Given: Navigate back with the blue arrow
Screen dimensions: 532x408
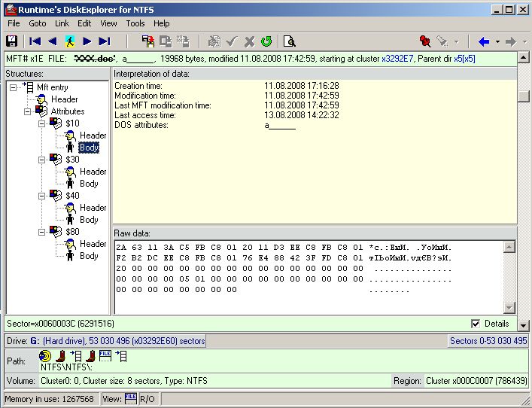Looking at the screenshot, I should point(484,41).
